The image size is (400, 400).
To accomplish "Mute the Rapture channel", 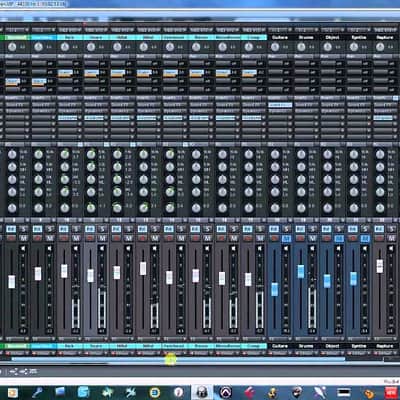I will point(392,238).
